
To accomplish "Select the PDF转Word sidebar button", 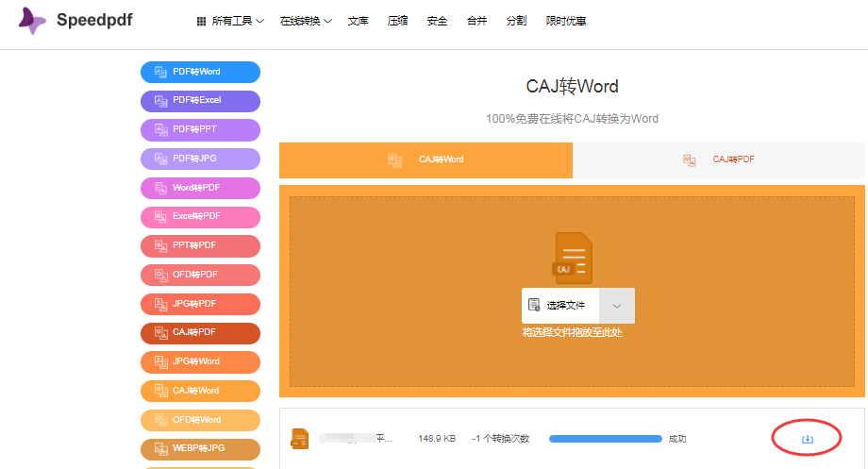I will click(x=200, y=72).
